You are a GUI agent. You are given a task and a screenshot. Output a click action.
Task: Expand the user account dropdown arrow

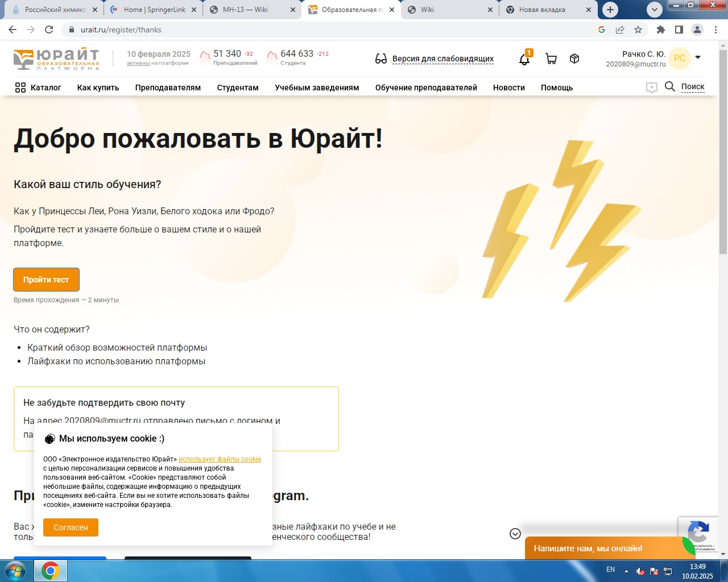(x=698, y=57)
